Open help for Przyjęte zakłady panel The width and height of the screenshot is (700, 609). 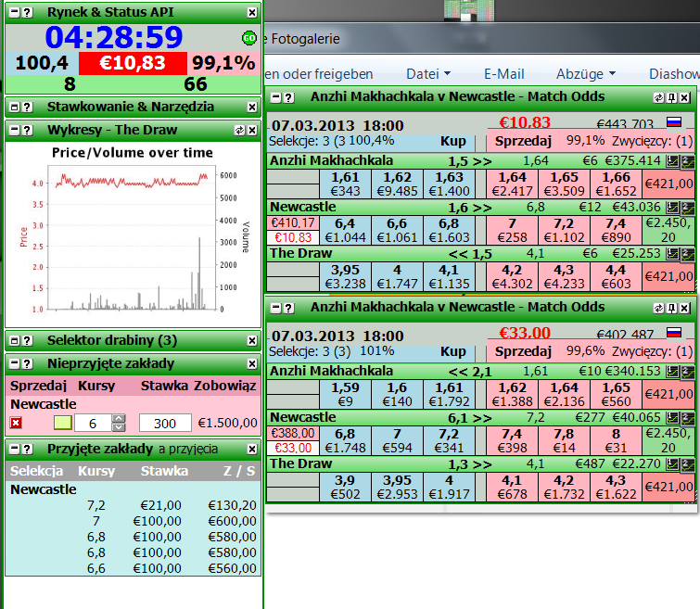click(28, 450)
